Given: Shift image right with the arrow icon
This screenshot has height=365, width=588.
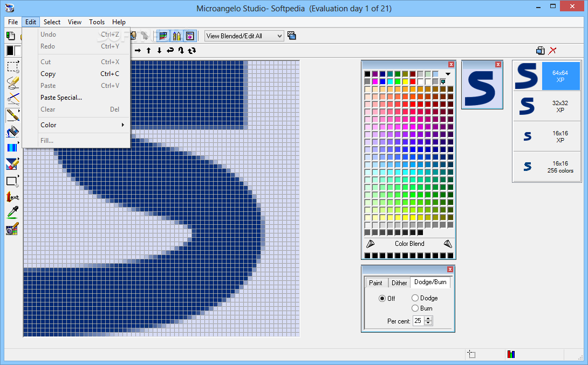Looking at the screenshot, I should pos(138,50).
